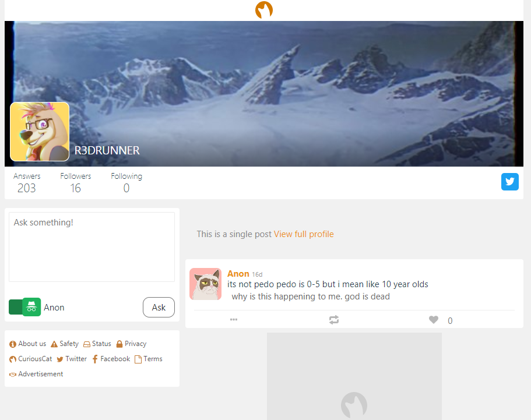The image size is (531, 420).
Task: Open the About us footer link
Action: coord(27,344)
